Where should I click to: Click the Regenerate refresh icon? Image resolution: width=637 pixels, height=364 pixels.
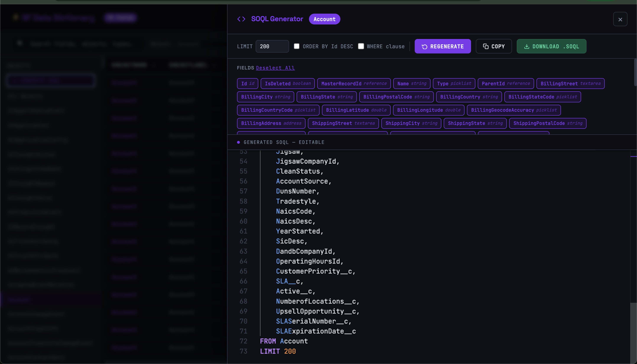(x=424, y=47)
